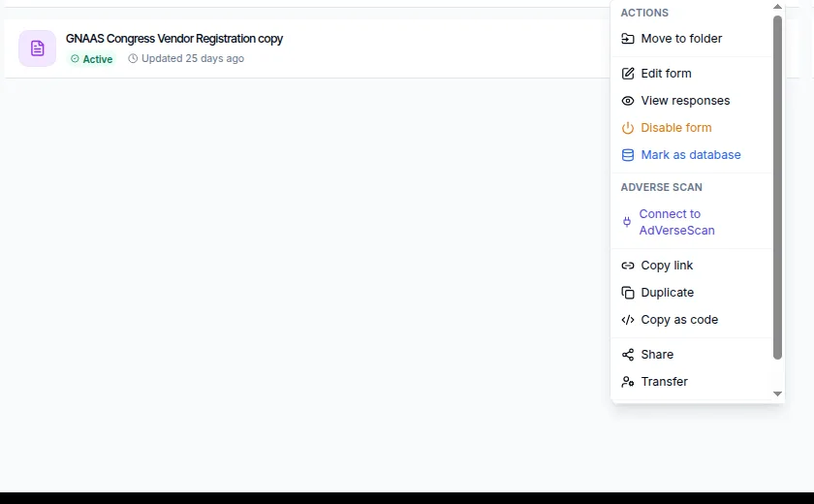Choose Mark as database option
Image resolution: width=814 pixels, height=504 pixels.
(x=691, y=155)
